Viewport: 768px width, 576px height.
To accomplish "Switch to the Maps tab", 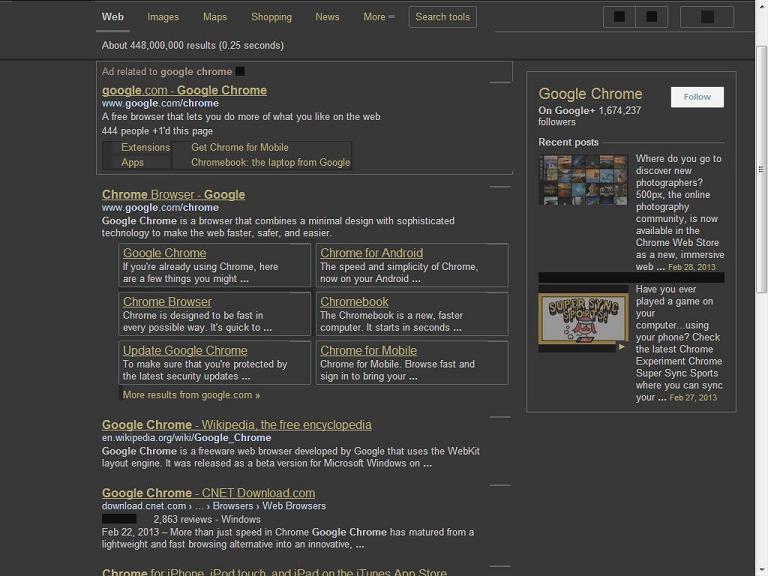I will [x=215, y=17].
